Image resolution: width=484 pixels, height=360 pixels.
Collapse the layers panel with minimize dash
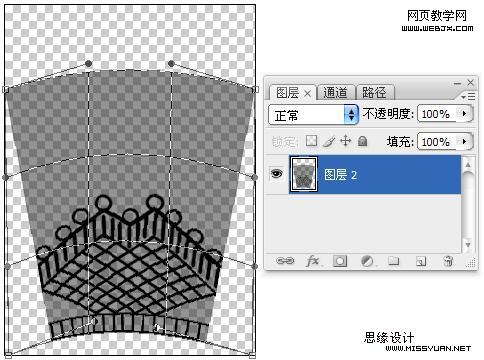coord(458,83)
